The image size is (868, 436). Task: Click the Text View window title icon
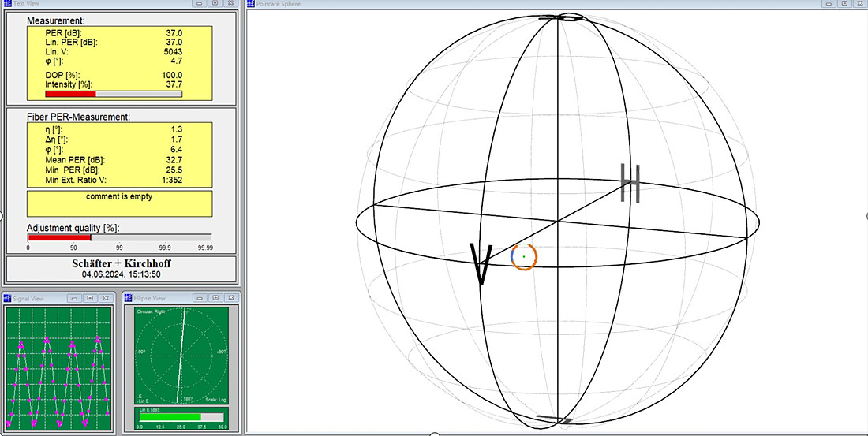click(8, 3)
